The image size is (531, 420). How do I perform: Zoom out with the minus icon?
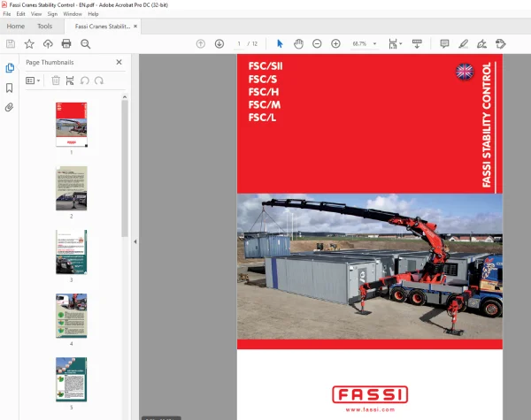tap(317, 43)
